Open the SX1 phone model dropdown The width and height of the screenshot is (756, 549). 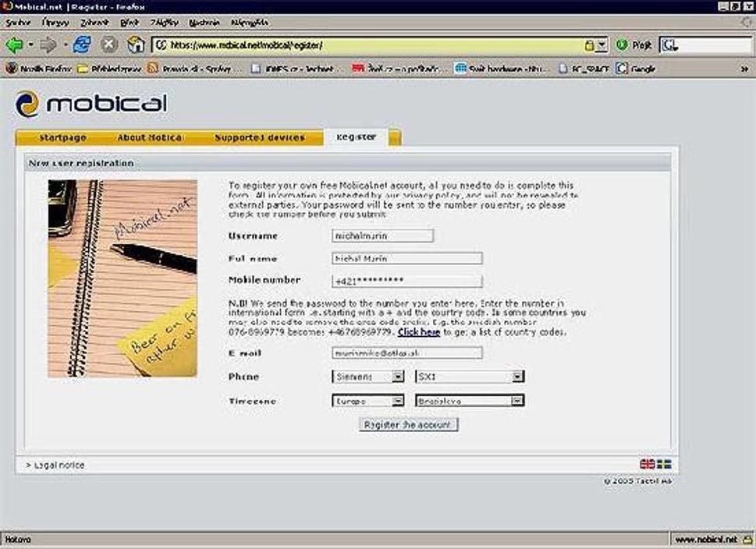coord(470,377)
